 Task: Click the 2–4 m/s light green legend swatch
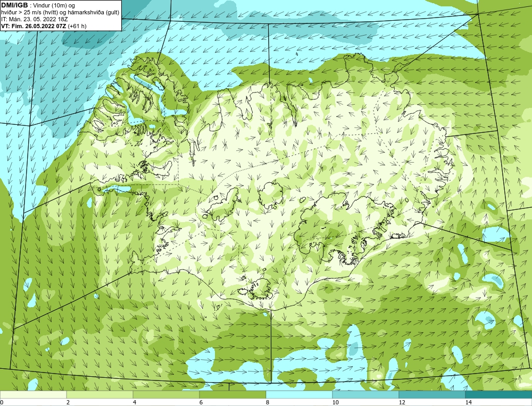100,394
